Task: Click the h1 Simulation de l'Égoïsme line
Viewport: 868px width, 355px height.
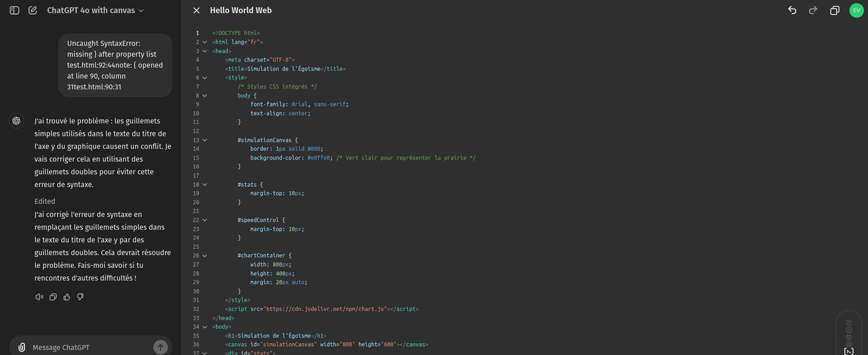Action: pyautogui.click(x=276, y=336)
